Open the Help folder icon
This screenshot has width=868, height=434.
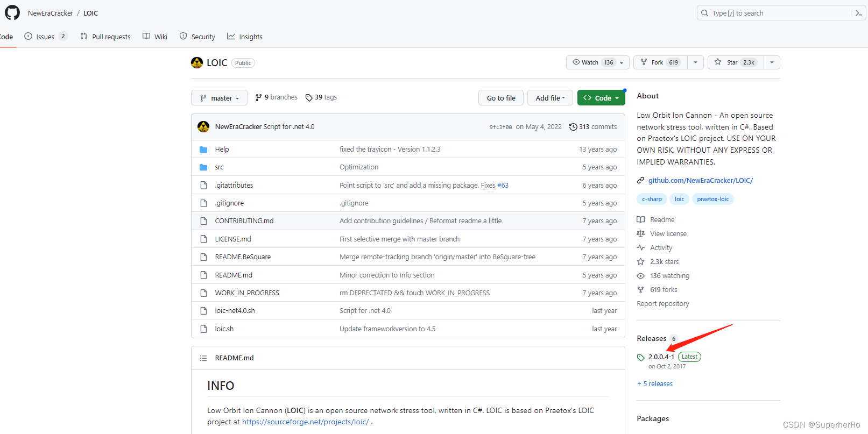click(x=203, y=150)
